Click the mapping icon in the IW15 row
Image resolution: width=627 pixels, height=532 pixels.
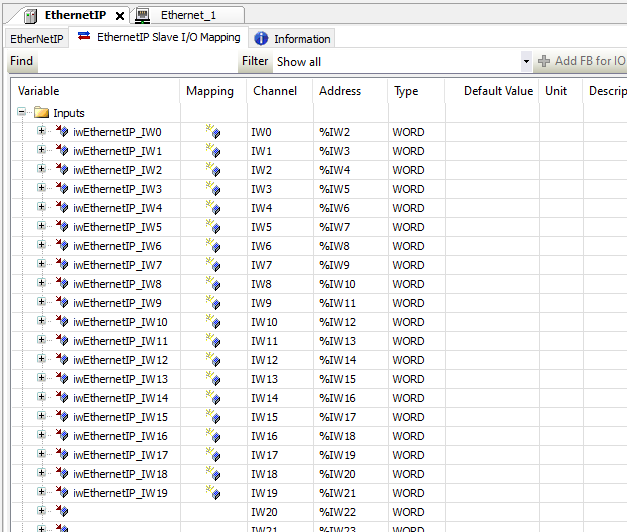[x=213, y=416]
